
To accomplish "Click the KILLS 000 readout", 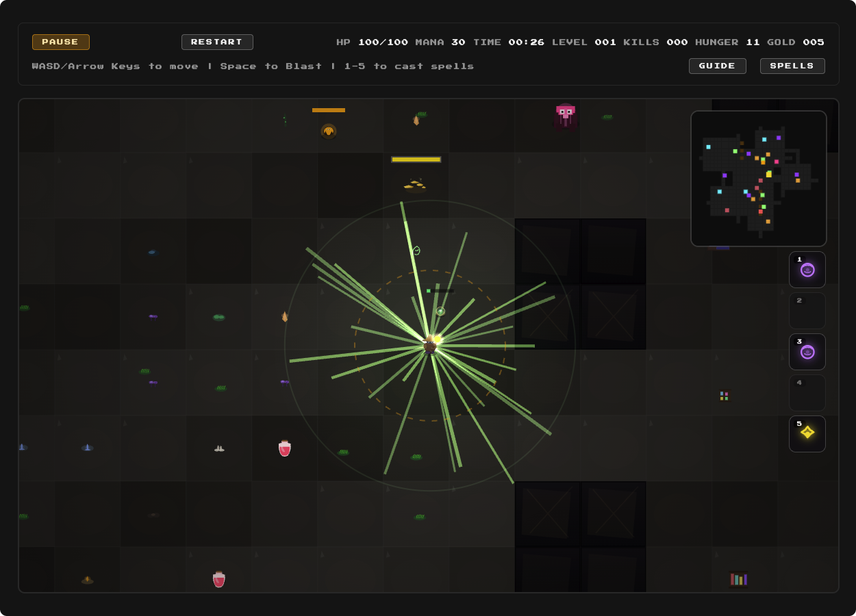I will tap(656, 42).
